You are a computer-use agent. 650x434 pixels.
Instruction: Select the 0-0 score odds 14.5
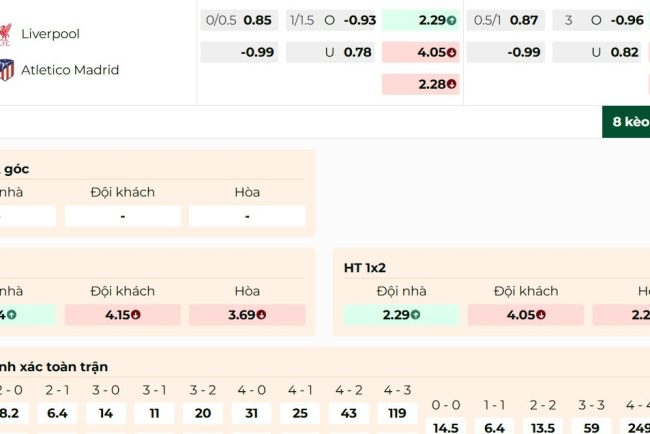447,427
